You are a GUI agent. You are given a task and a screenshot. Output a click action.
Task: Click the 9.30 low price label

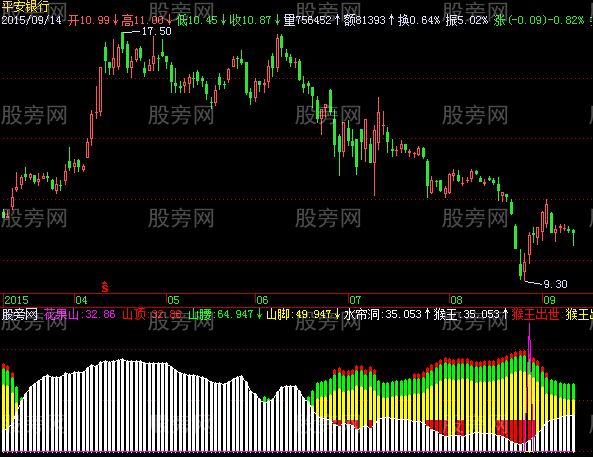click(555, 284)
